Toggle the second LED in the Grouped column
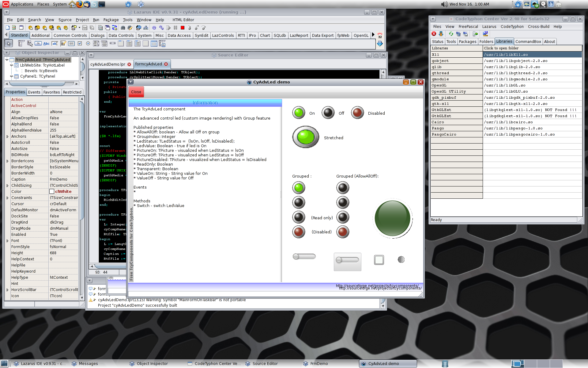The height and width of the screenshot is (368, 588). pyautogui.click(x=299, y=202)
